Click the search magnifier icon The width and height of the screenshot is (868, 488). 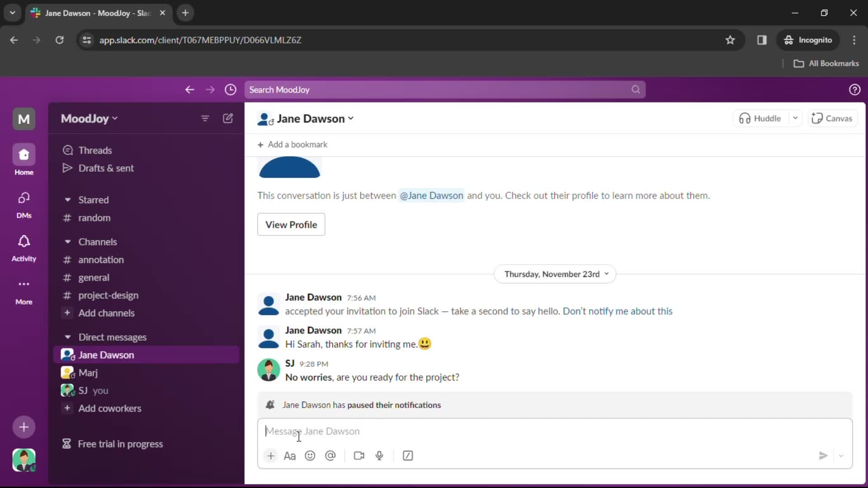click(x=636, y=89)
